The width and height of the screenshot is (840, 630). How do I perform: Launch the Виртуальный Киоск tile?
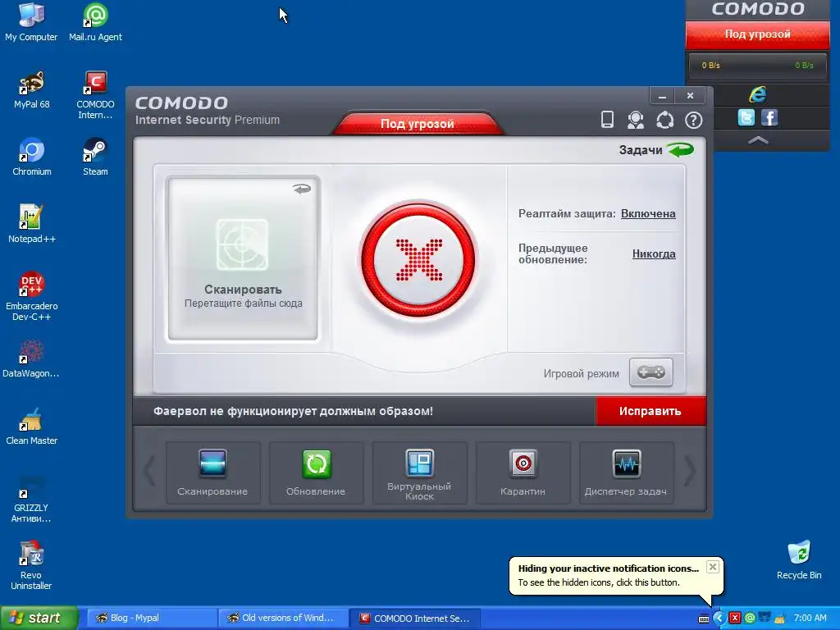tap(419, 472)
